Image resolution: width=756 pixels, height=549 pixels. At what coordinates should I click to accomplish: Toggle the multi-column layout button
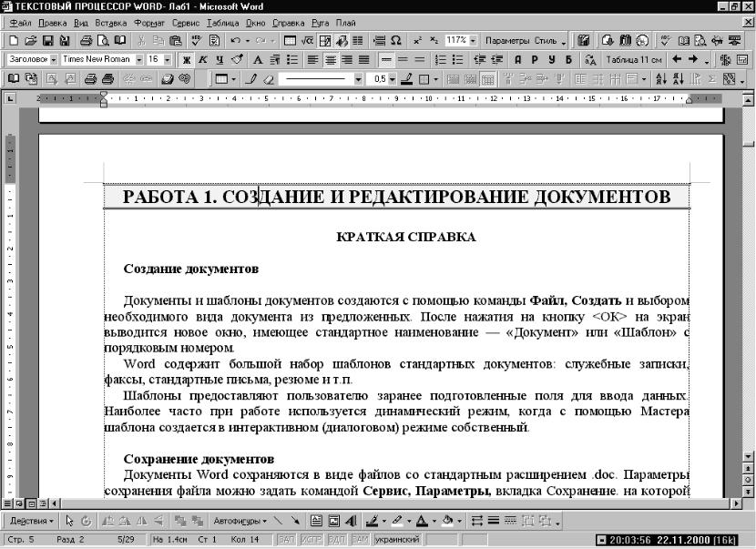pos(358,40)
